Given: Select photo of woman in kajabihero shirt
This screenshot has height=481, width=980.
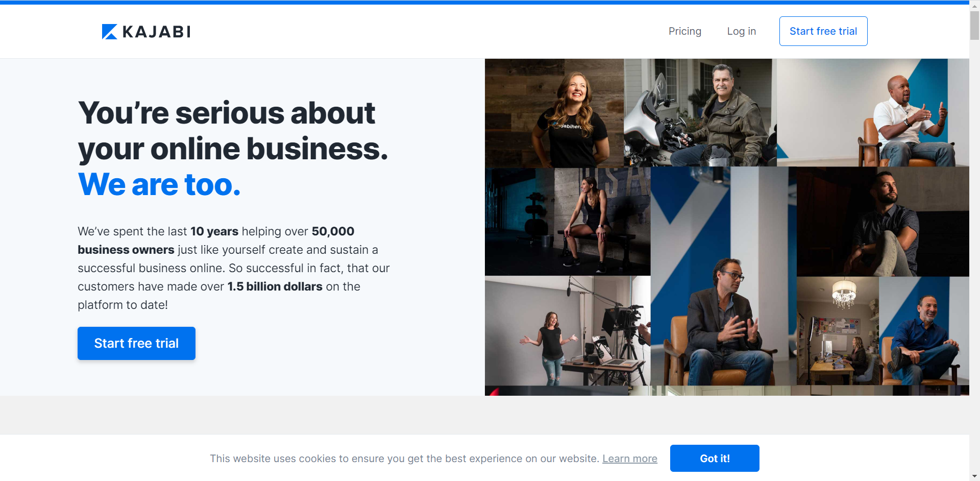Looking at the screenshot, I should tap(554, 113).
